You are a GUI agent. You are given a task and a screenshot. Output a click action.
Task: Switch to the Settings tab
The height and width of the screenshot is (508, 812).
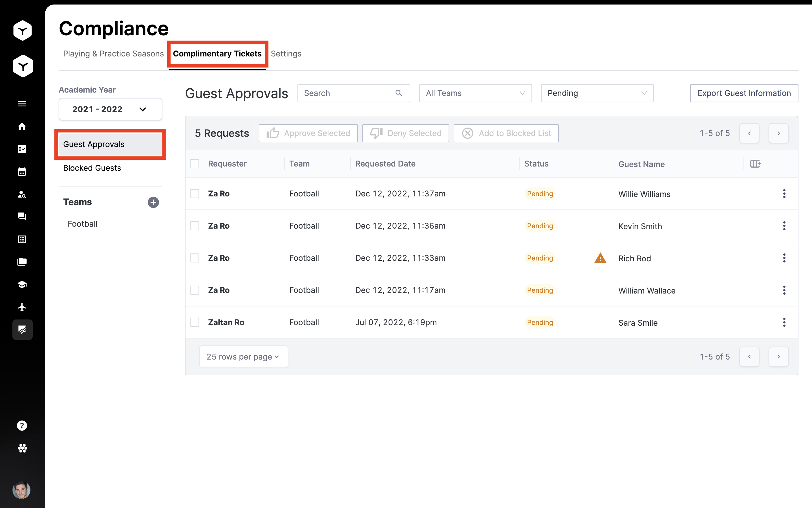[x=286, y=54]
